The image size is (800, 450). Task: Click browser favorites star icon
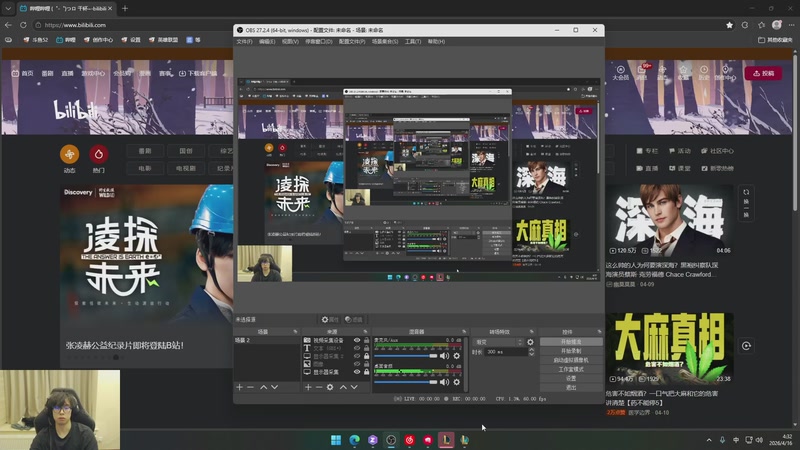pos(730,24)
